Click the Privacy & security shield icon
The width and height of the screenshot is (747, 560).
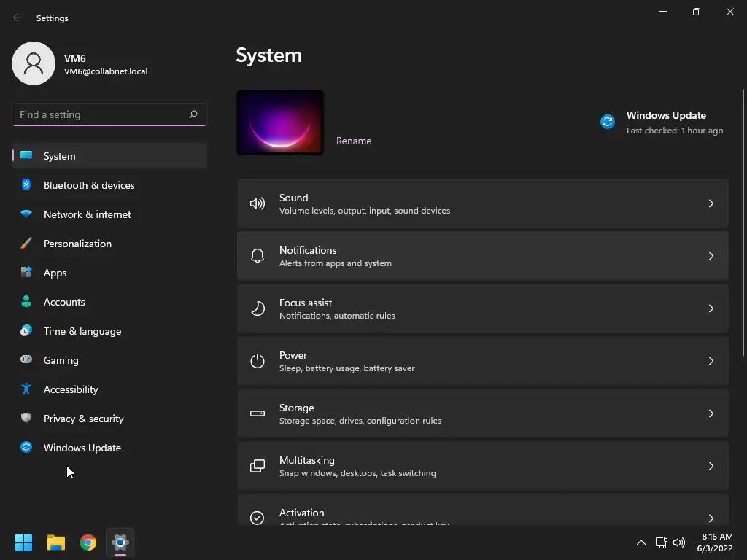pos(26,418)
